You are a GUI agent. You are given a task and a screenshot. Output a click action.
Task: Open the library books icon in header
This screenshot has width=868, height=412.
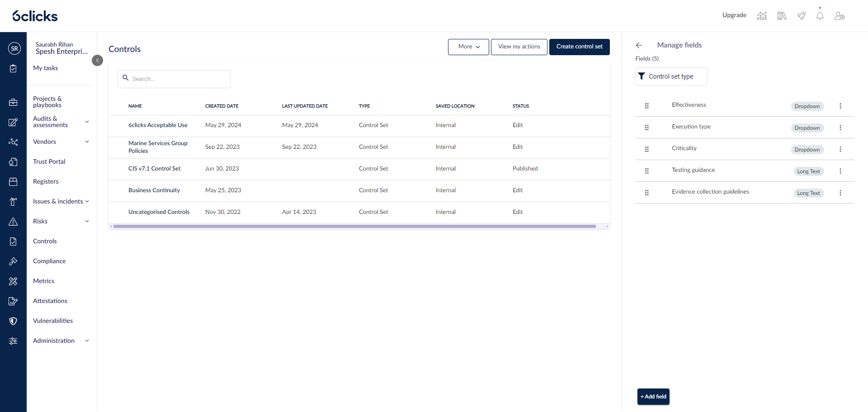pyautogui.click(x=782, y=16)
